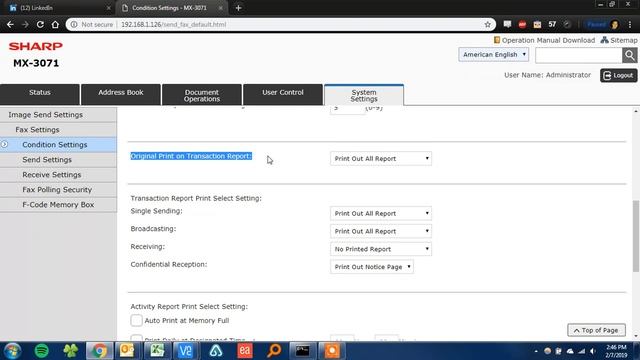Open Receiving report dropdown
The height and width of the screenshot is (360, 640).
click(381, 249)
